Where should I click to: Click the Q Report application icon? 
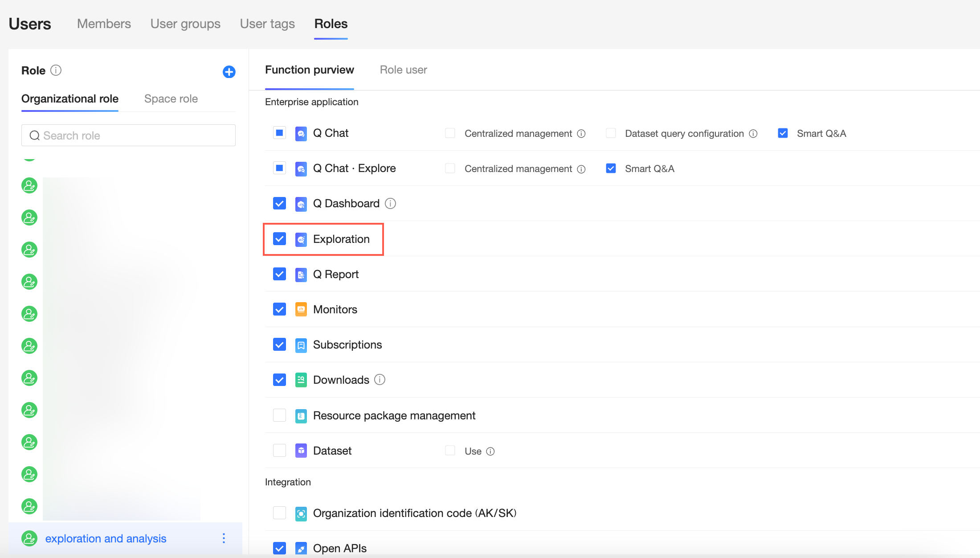pos(301,275)
